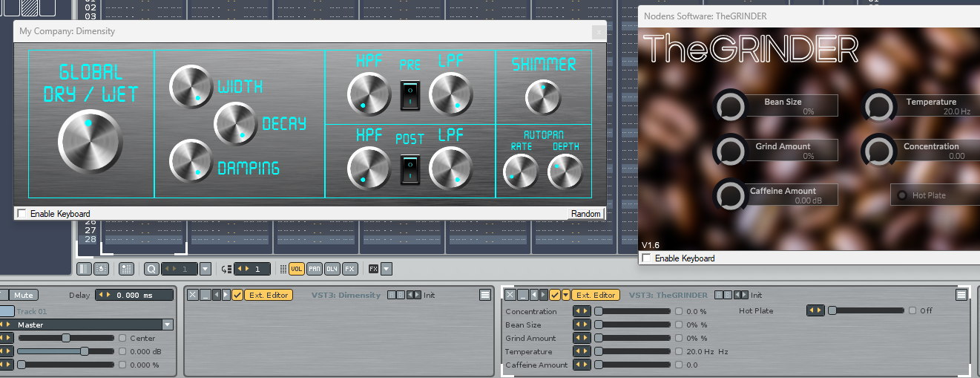Tick the checkbox beside Temperature 20.0 Hz
Screen dimensions: 980x378
(x=679, y=351)
